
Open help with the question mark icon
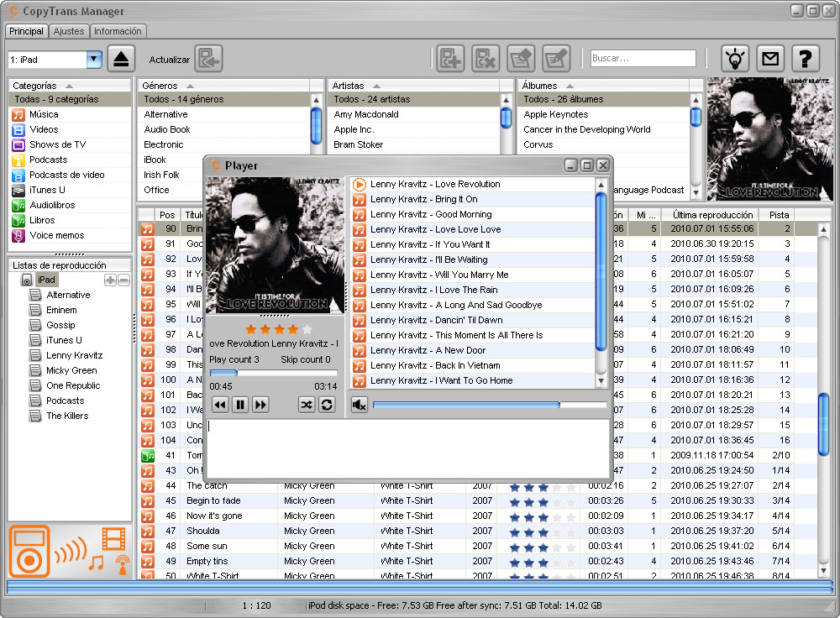(x=806, y=59)
